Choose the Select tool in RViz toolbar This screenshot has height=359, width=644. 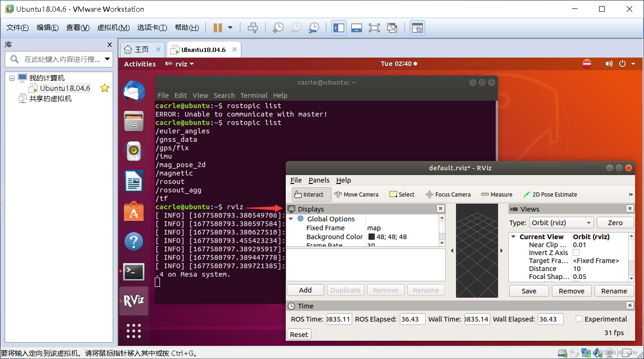402,194
